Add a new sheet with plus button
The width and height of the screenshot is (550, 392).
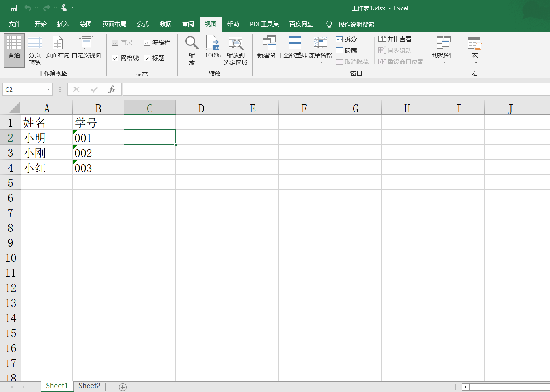coord(123,387)
